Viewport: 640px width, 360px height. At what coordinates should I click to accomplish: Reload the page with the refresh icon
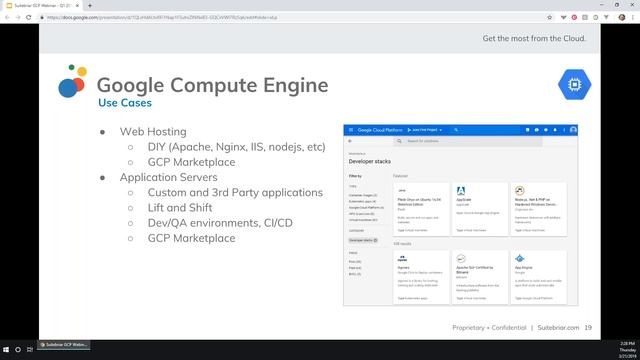(29, 18)
